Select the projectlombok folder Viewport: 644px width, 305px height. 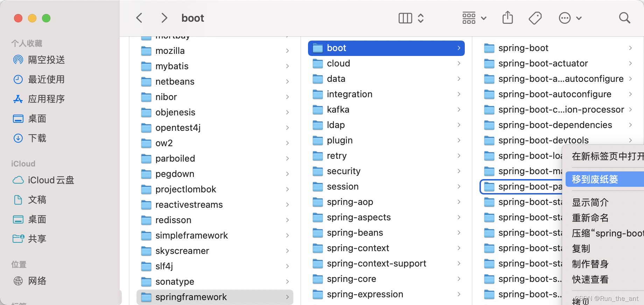tap(215, 189)
